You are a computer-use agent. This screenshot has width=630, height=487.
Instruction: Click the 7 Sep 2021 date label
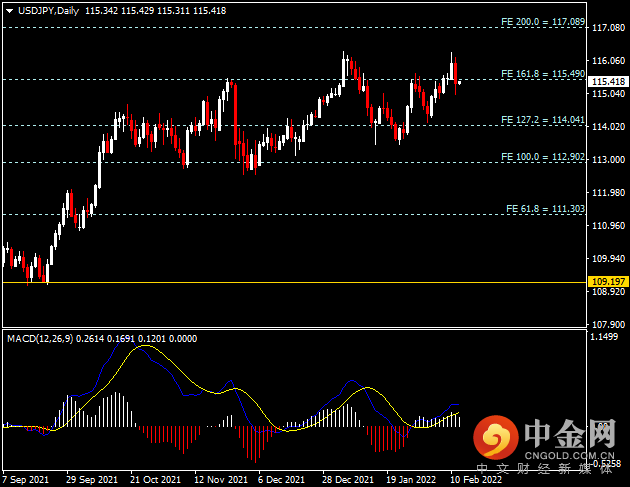pos(25,480)
